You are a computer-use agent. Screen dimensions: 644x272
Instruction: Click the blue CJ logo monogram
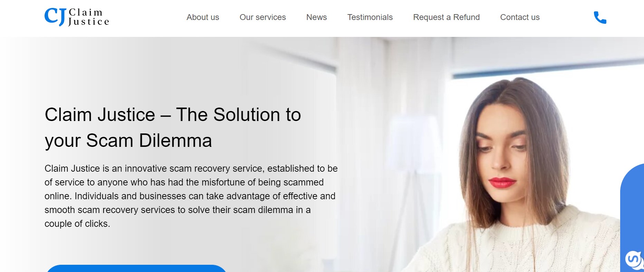[x=55, y=17]
